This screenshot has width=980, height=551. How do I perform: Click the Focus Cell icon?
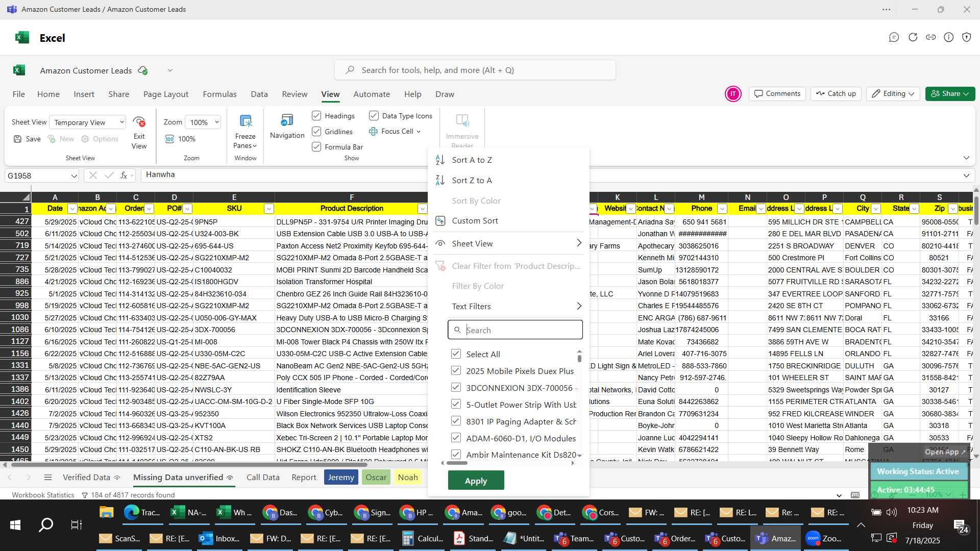373,131
